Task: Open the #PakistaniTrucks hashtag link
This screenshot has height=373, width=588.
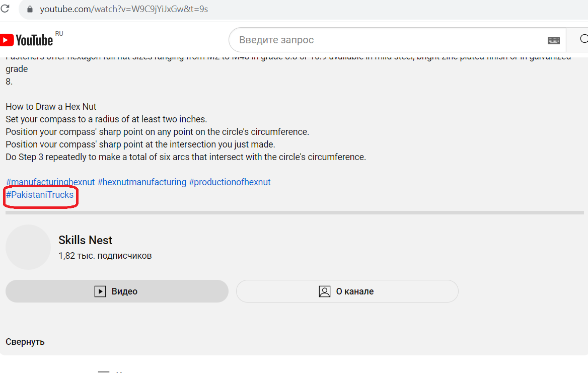Action: pos(40,195)
